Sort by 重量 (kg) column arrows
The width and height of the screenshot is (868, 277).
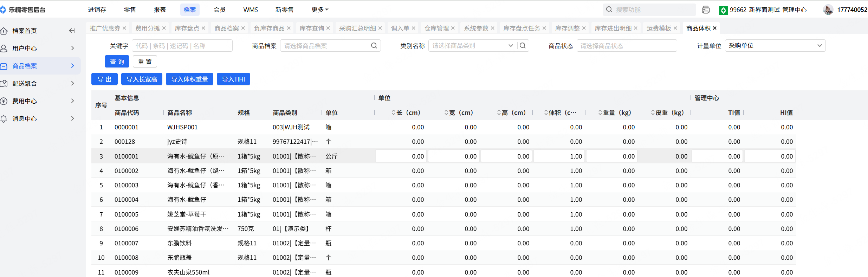pyautogui.click(x=600, y=112)
